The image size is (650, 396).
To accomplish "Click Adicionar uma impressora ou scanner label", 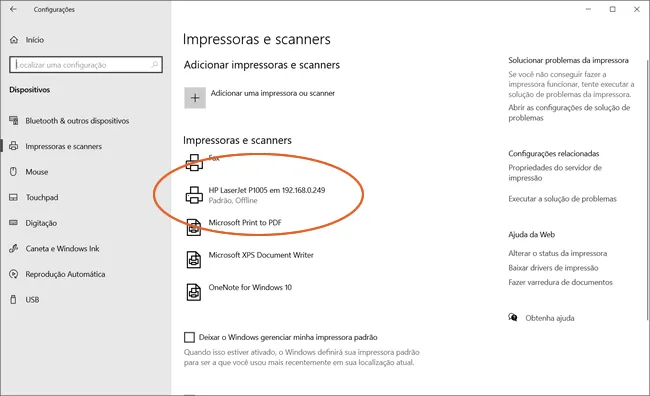I will (273, 93).
